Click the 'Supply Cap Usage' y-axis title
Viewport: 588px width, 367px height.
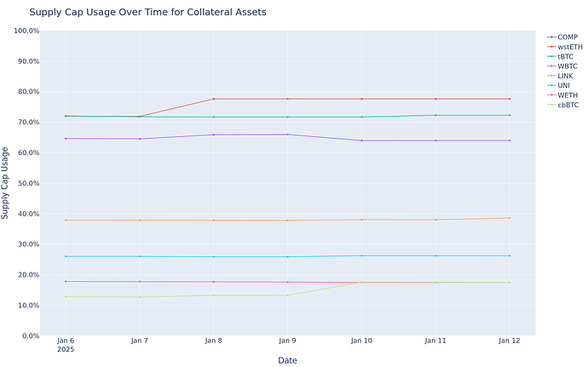6,183
